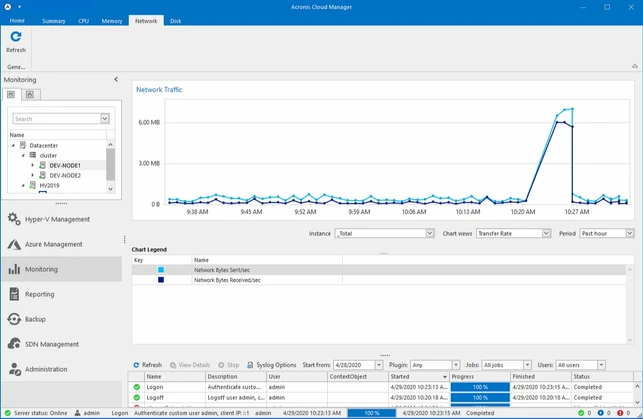Image resolution: width=643 pixels, height=419 pixels.
Task: Open the tree Search box dropdown arrow
Action: 105,118
